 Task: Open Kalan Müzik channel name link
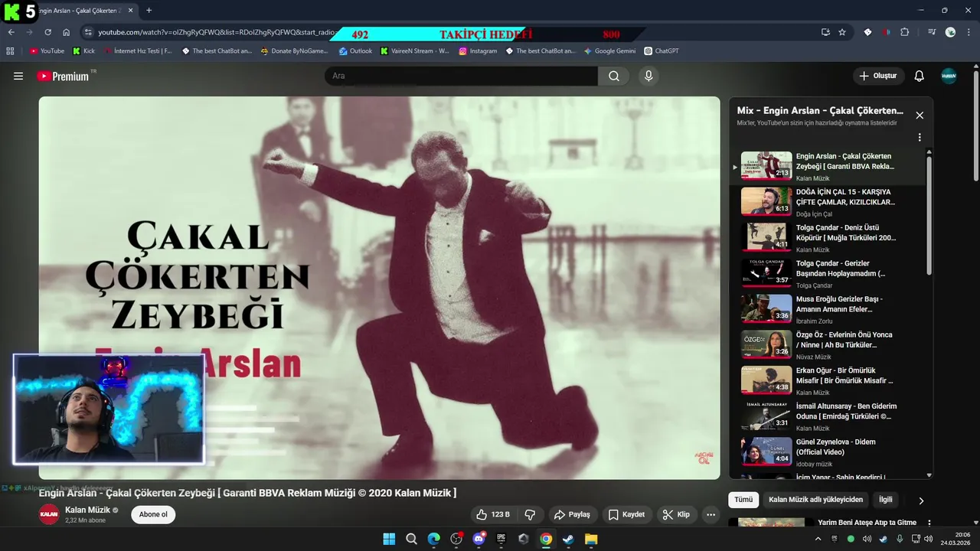[x=87, y=510]
